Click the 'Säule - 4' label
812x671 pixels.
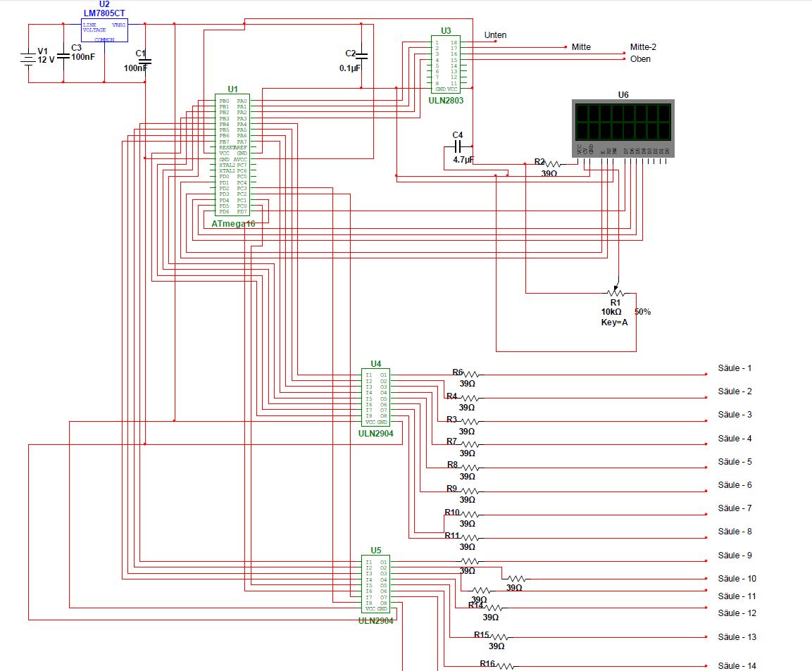pyautogui.click(x=735, y=439)
